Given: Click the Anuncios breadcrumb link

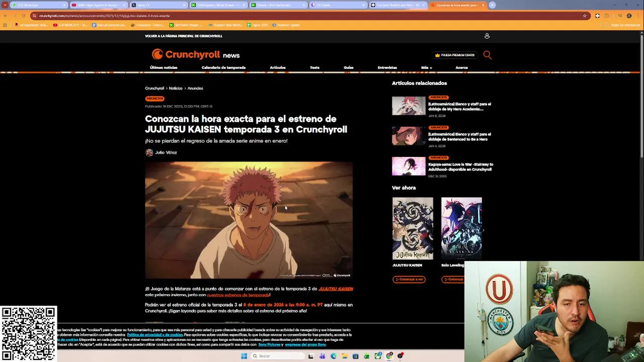Looking at the screenshot, I should (x=195, y=88).
